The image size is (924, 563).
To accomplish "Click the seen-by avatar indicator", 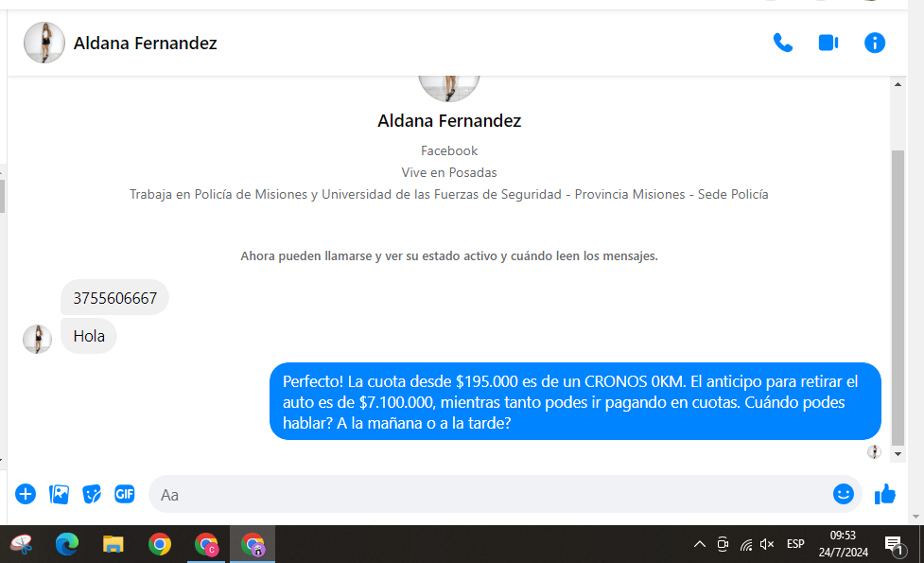I will (x=874, y=452).
